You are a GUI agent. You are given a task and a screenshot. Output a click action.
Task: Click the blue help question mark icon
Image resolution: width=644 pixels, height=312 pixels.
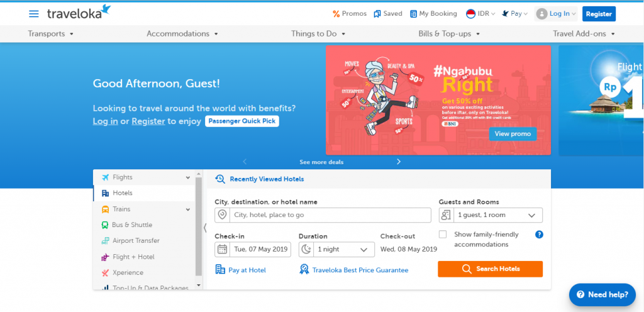coord(539,235)
